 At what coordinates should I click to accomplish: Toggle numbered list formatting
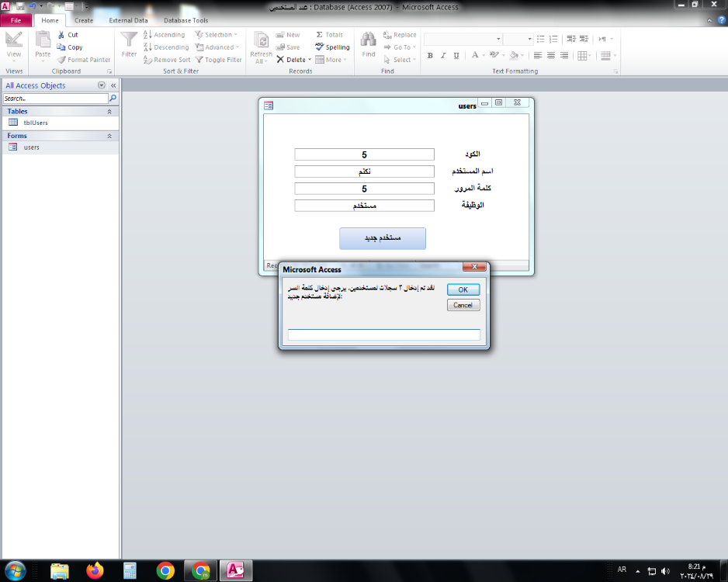coord(553,39)
